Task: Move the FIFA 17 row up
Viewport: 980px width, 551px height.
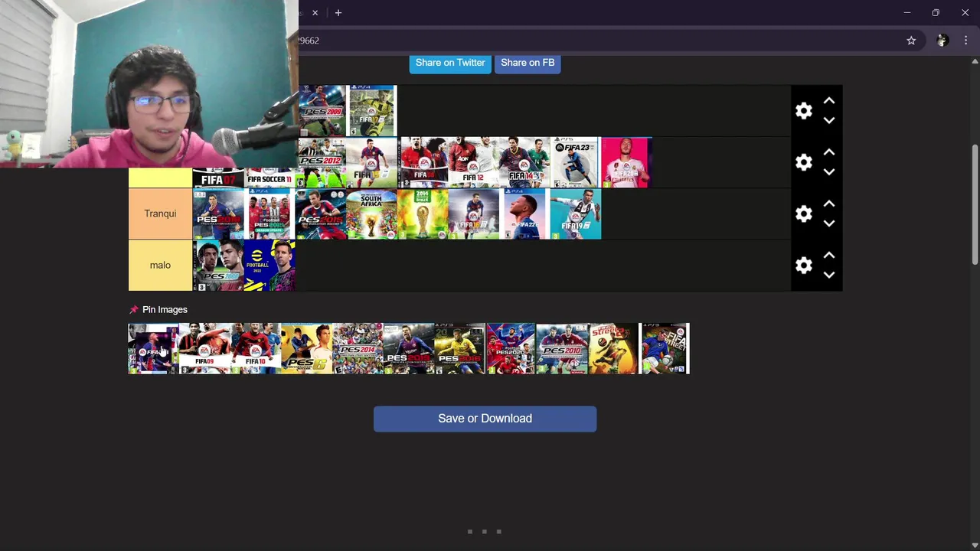Action: pos(829,101)
